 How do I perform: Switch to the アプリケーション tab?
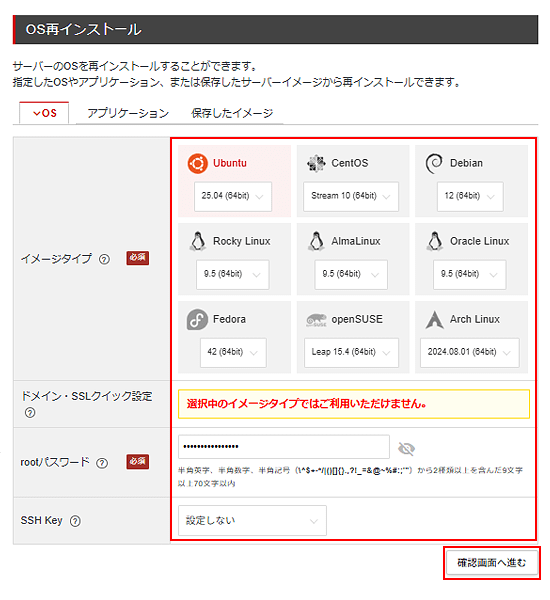128,113
